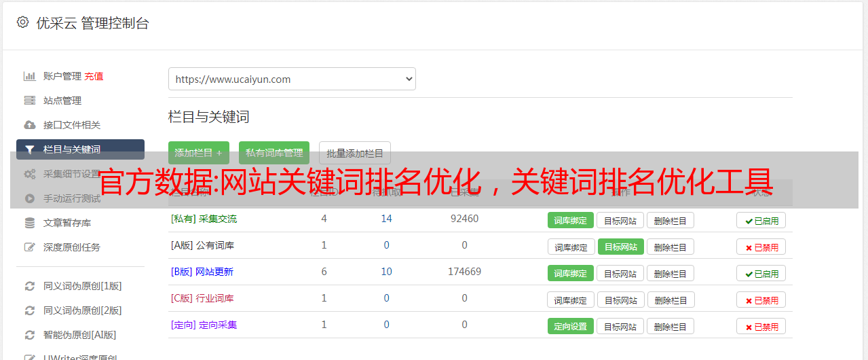Click 词库绑定 for 网站更新 row
This screenshot has height=360, width=868.
pyautogui.click(x=571, y=273)
